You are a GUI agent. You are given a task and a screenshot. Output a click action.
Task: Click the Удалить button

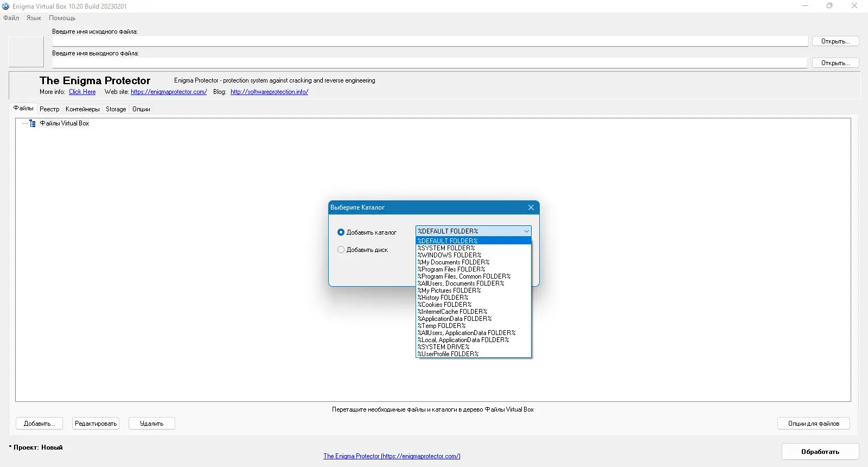(x=152, y=424)
